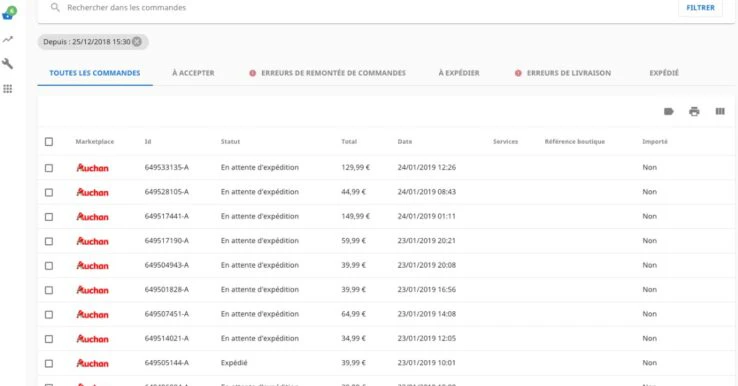The height and width of the screenshot is (386, 738).
Task: Check the box for order 649533135-A
Action: (49, 168)
